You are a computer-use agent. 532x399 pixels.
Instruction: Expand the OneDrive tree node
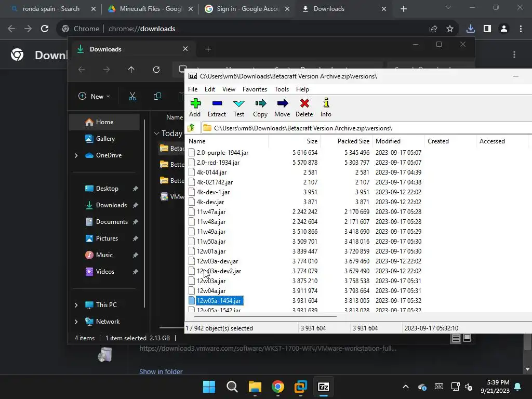76,155
